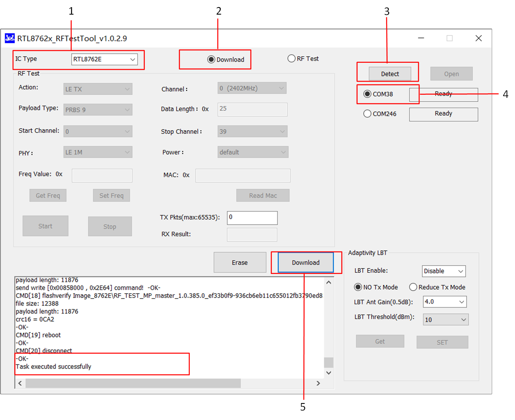Choose the COM246 port option
515x420 pixels.
point(367,114)
